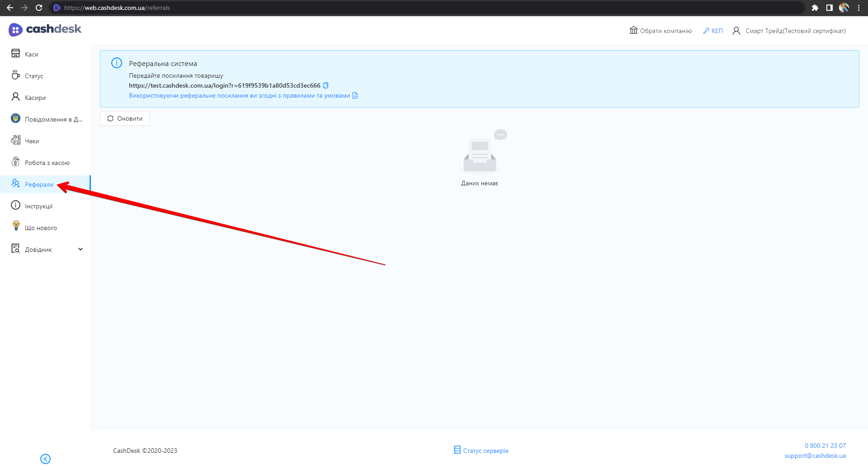Copy the referral link using the copy icon
This screenshot has height=470, width=868.
(x=326, y=85)
